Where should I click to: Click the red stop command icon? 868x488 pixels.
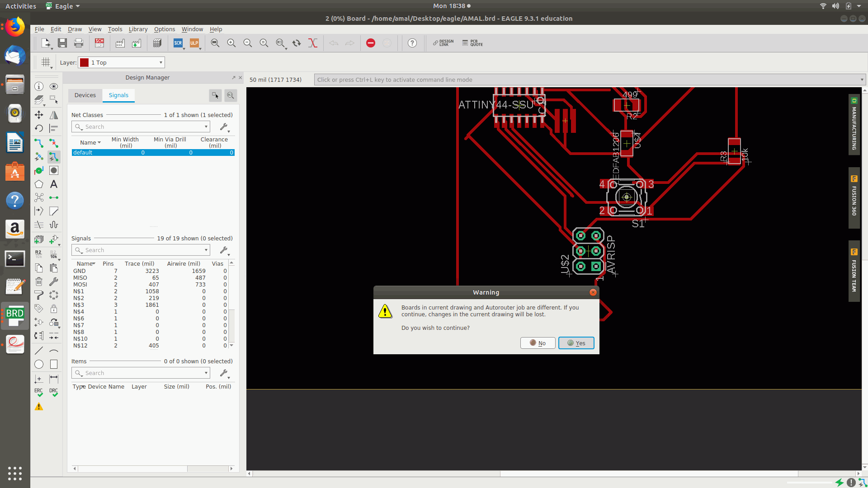click(371, 43)
